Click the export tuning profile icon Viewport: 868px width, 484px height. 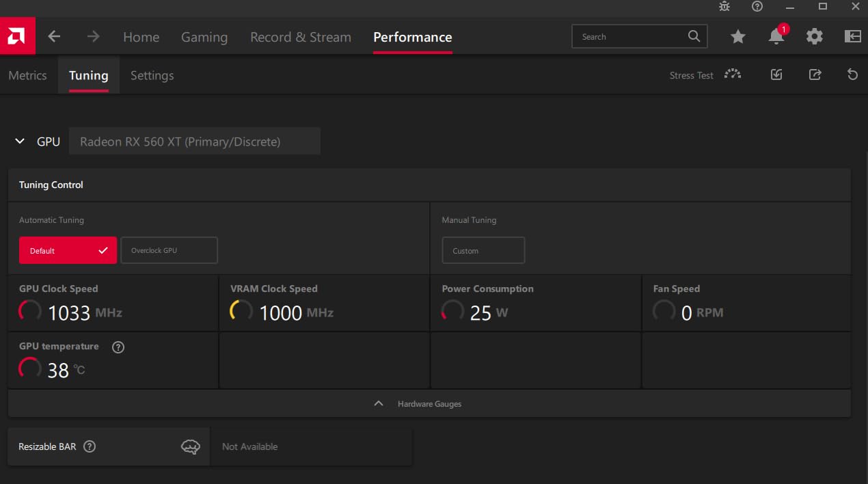815,75
